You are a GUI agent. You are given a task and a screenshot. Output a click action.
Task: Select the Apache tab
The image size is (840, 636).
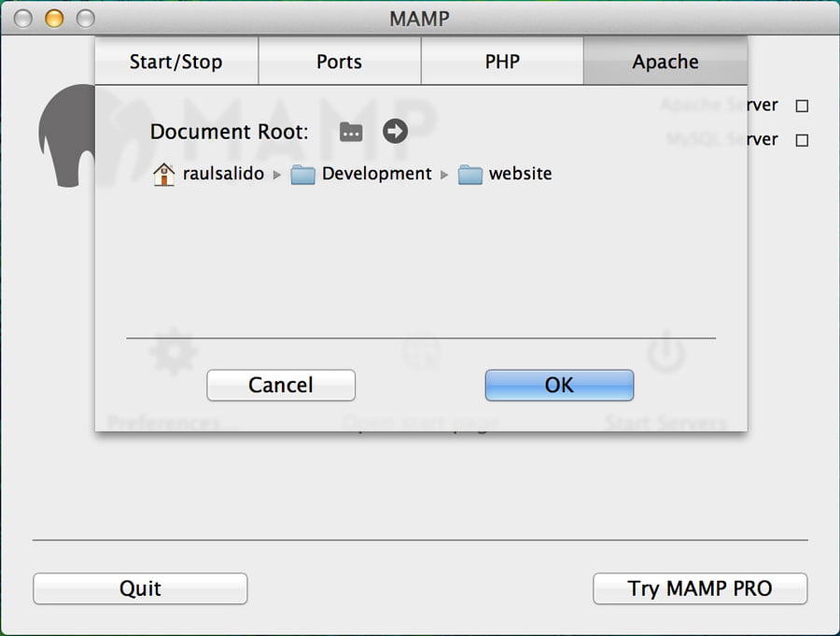tap(665, 61)
